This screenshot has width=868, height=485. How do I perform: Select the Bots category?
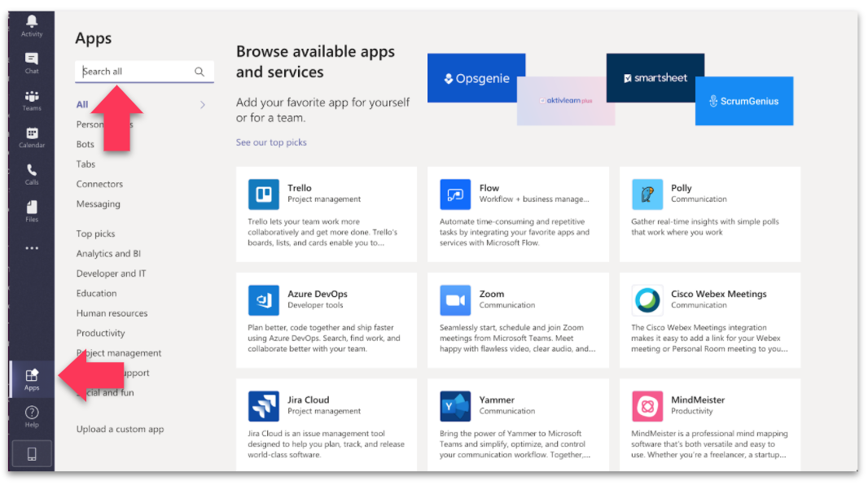click(x=85, y=145)
